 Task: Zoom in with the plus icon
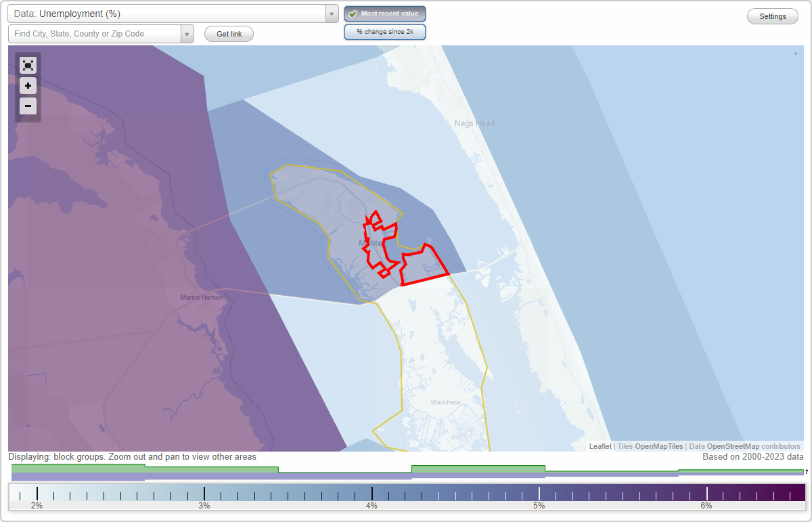pyautogui.click(x=28, y=86)
